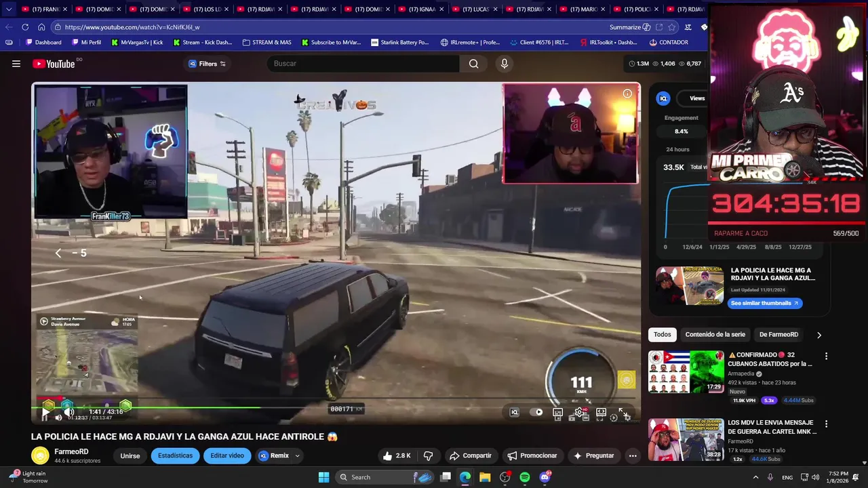
Task: Share the video with Compartir
Action: [x=471, y=455]
